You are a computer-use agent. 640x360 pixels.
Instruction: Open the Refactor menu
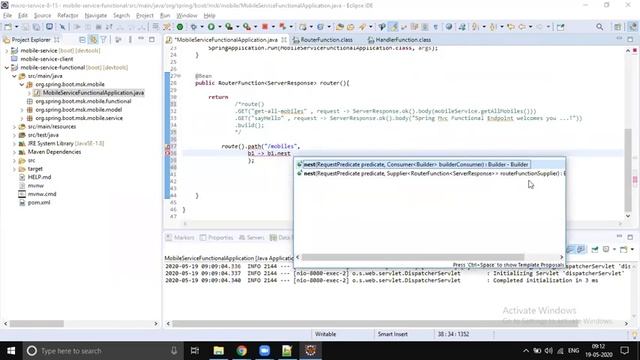(x=68, y=16)
